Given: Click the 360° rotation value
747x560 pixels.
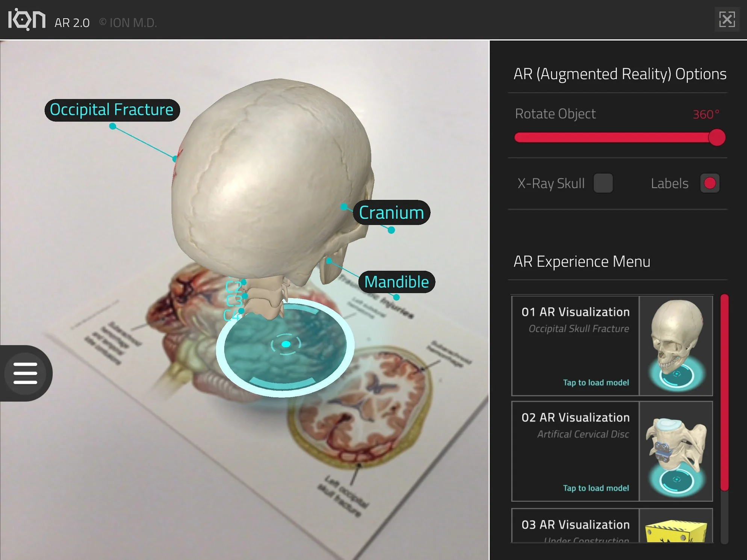Looking at the screenshot, I should 706,114.
